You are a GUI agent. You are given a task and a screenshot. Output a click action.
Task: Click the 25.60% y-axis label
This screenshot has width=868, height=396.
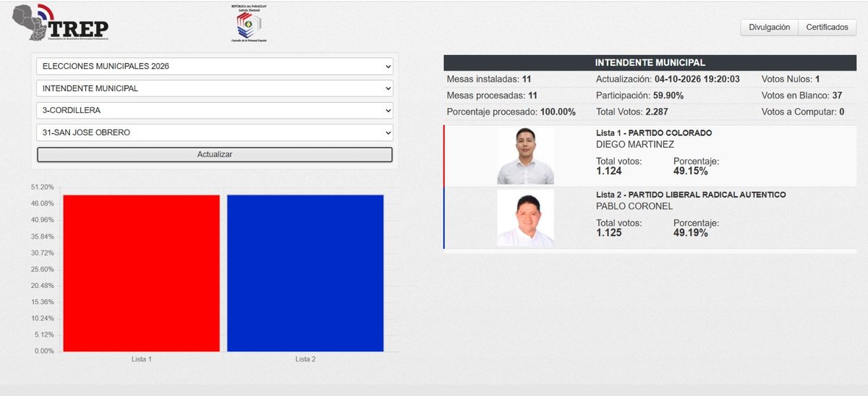[x=44, y=269]
